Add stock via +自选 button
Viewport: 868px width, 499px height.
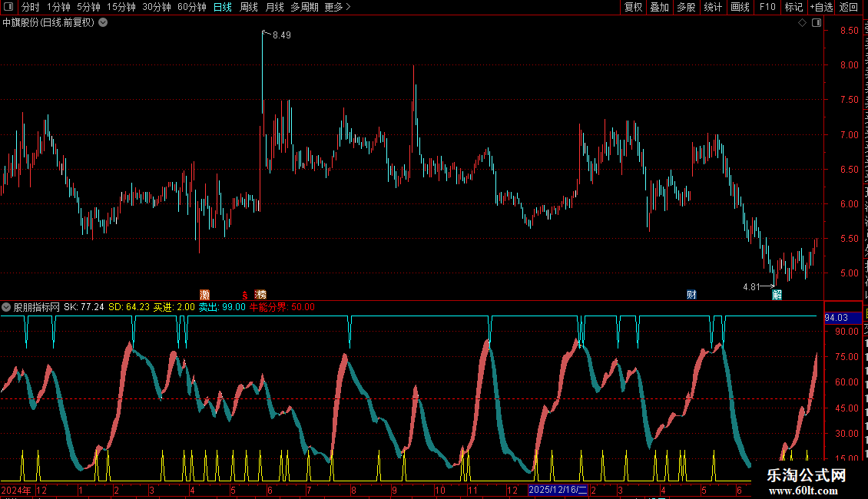click(821, 7)
